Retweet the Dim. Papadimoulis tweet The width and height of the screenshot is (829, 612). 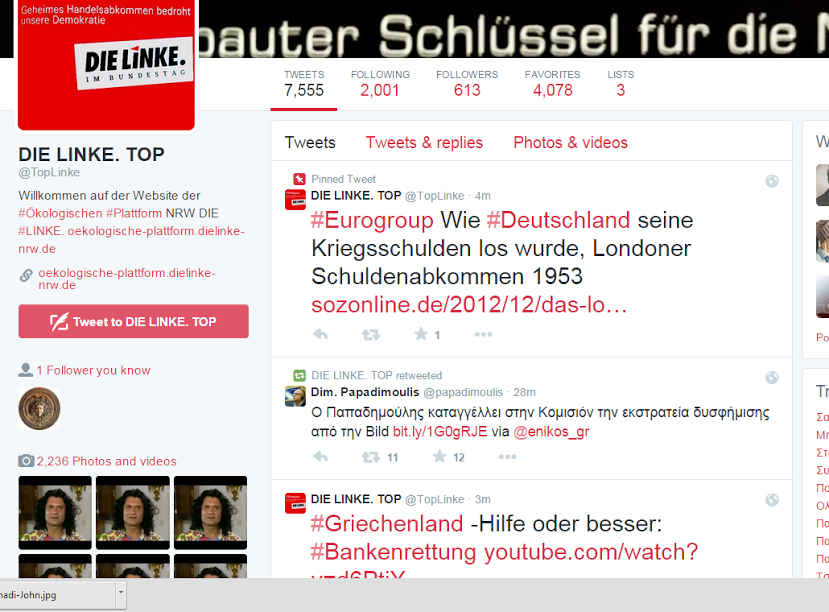[371, 457]
